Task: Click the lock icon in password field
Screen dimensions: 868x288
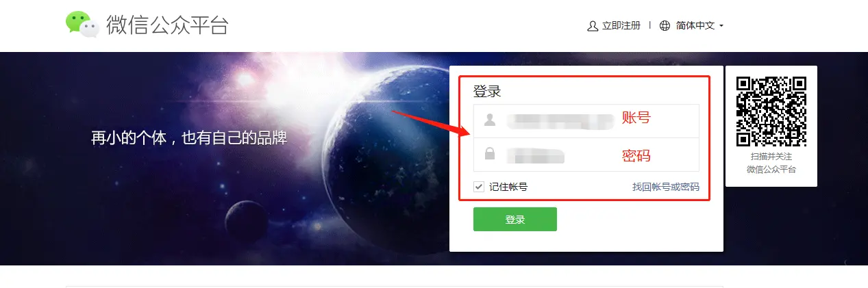Action: click(x=490, y=154)
